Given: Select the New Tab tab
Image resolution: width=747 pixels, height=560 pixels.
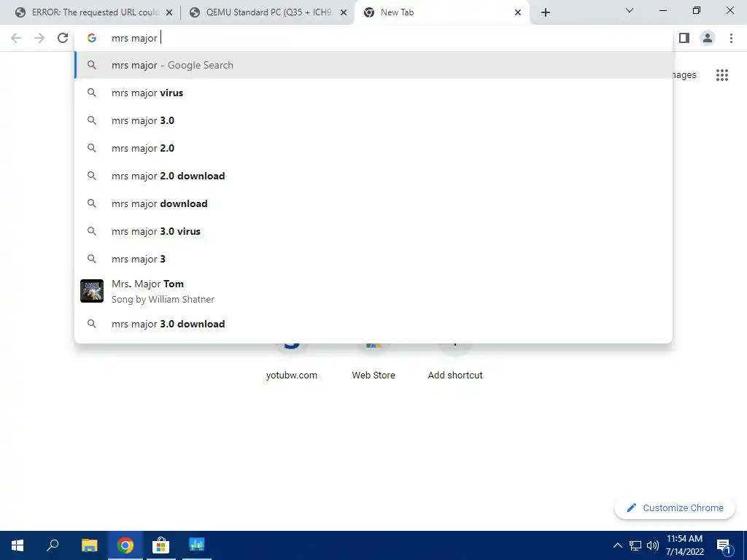Looking at the screenshot, I should 441,12.
